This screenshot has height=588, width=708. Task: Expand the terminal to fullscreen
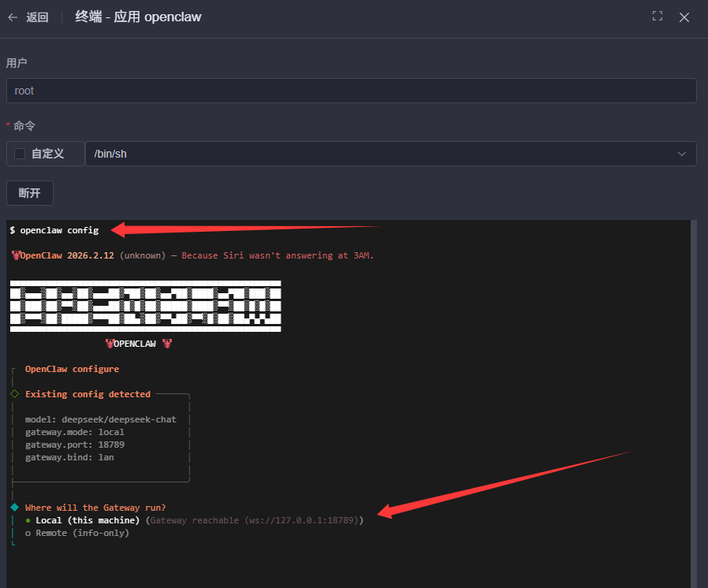(658, 17)
